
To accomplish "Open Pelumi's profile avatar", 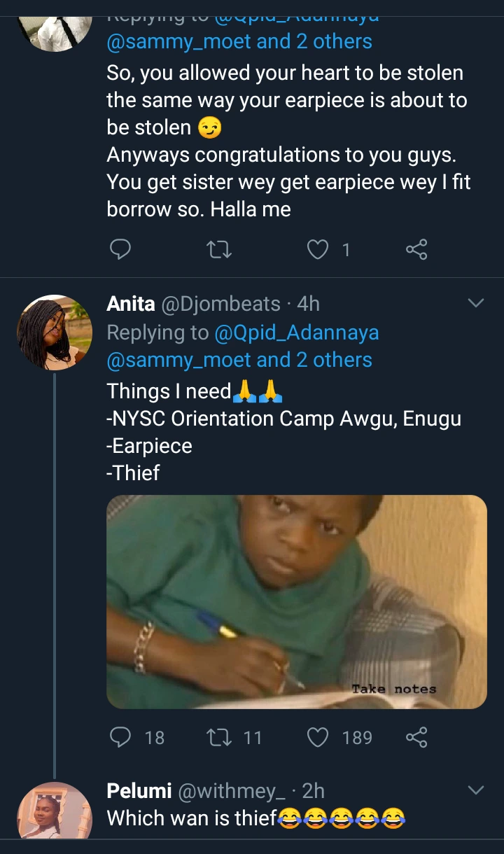I will click(55, 812).
